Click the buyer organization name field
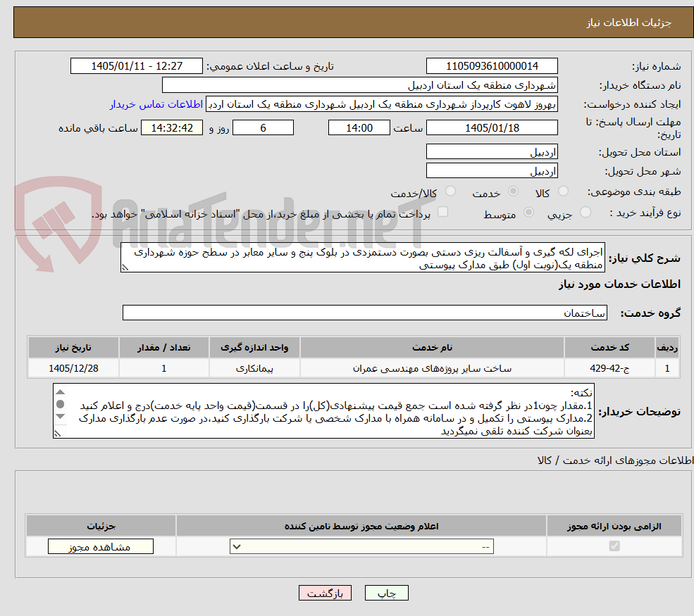 pos(360,85)
